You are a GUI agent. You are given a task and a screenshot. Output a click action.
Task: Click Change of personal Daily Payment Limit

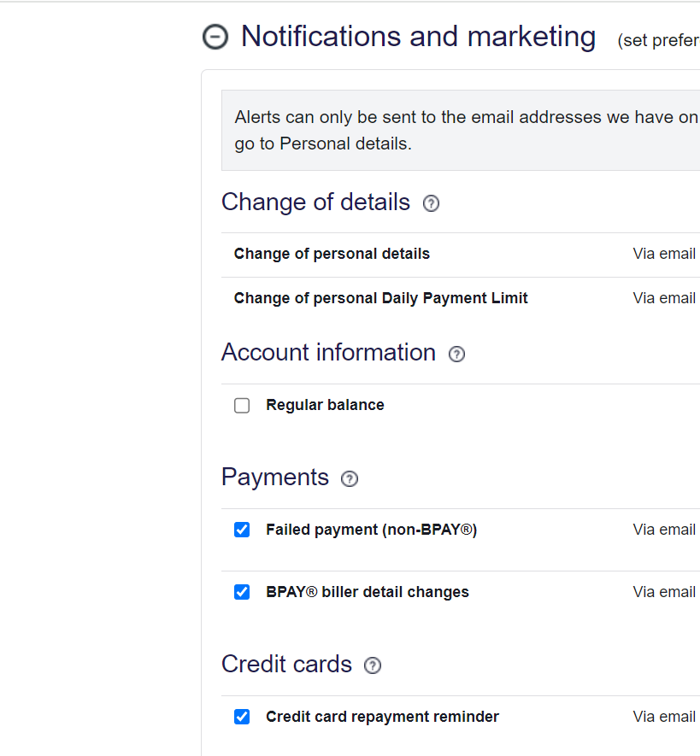(x=380, y=298)
